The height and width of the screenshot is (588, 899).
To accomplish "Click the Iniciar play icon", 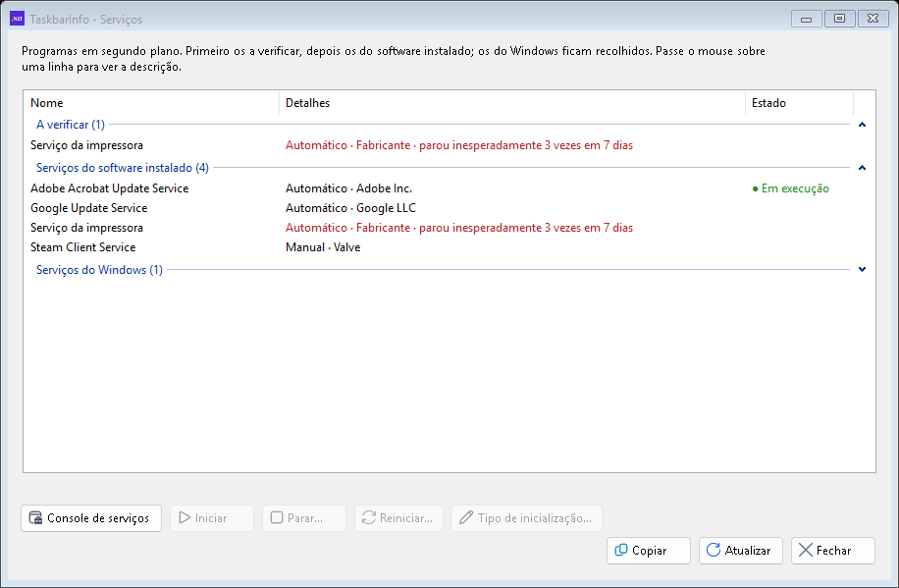I will pos(185,518).
